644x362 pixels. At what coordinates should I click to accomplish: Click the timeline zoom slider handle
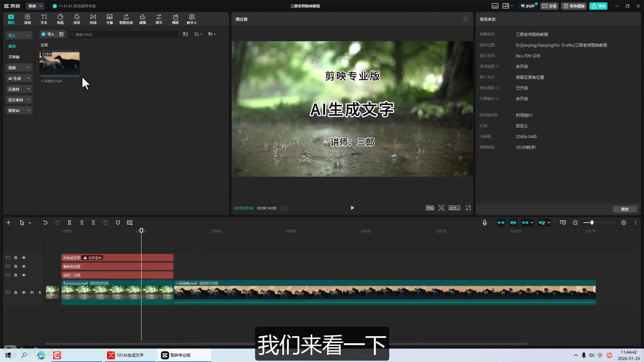click(x=592, y=223)
